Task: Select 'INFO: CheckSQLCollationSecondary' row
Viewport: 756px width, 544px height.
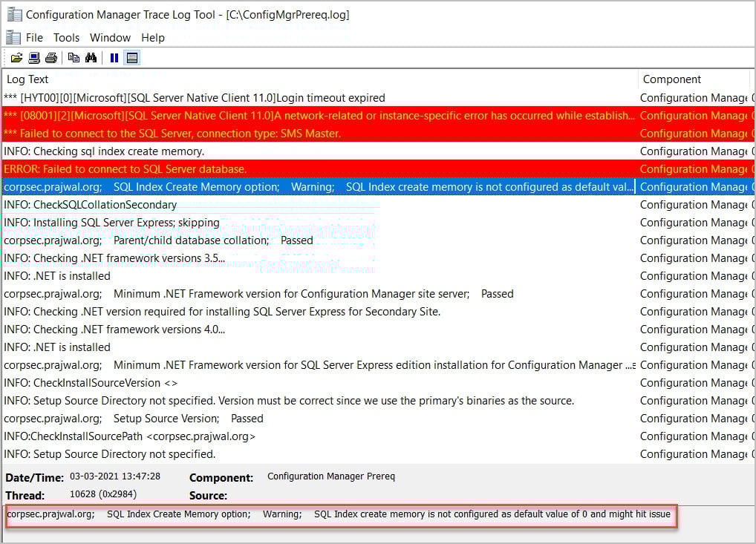Action: (x=378, y=205)
